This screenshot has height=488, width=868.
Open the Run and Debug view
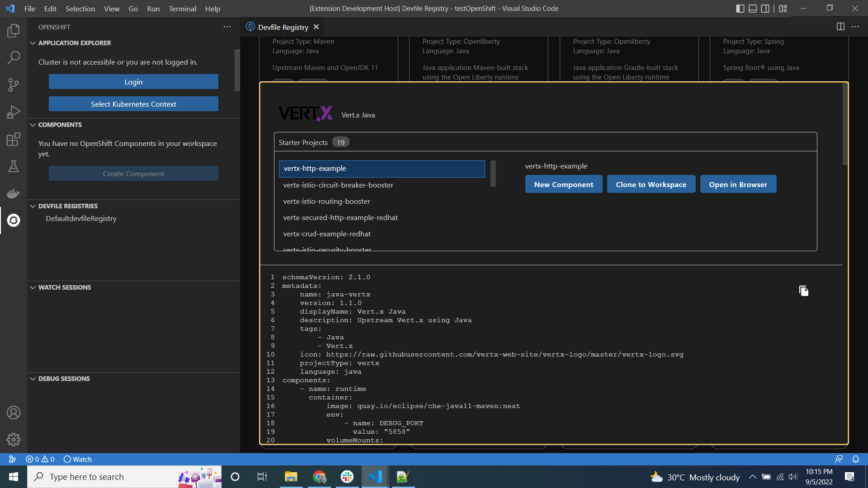[x=14, y=112]
